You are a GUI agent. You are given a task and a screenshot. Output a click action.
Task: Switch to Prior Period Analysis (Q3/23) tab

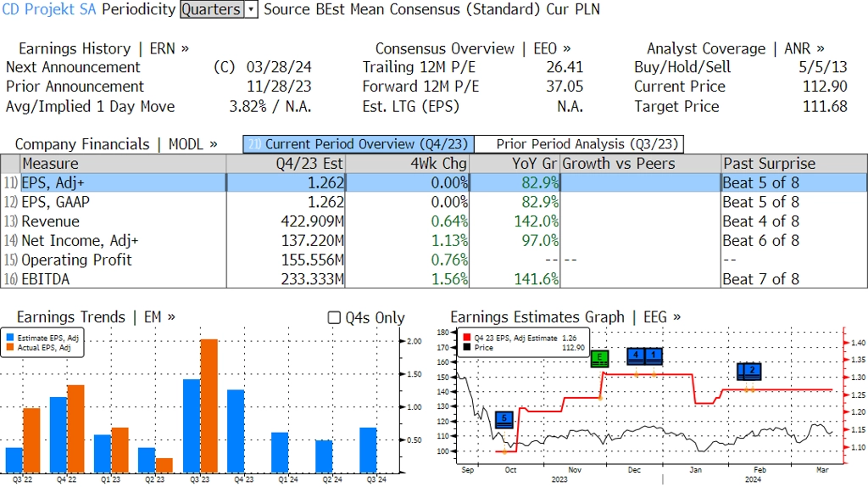coord(580,144)
